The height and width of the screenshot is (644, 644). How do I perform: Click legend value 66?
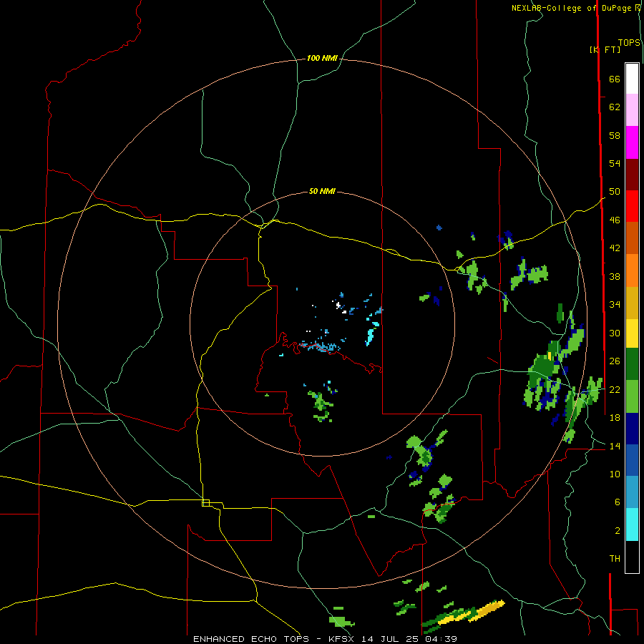(615, 79)
